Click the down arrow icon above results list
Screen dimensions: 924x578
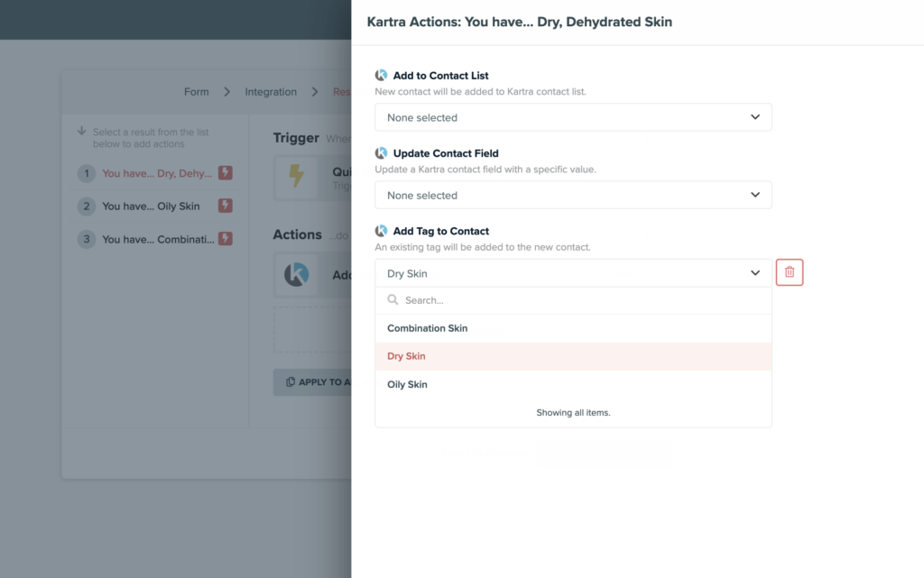[x=82, y=131]
